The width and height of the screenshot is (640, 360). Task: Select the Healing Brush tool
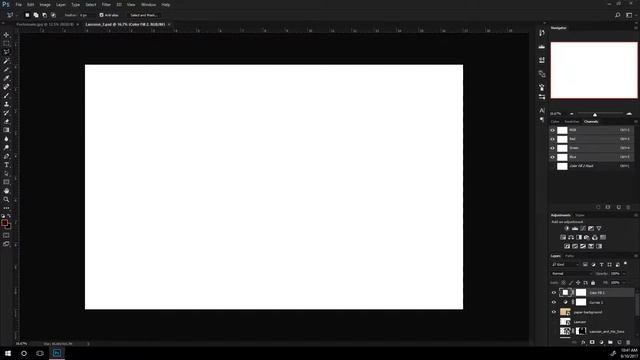click(x=6, y=87)
